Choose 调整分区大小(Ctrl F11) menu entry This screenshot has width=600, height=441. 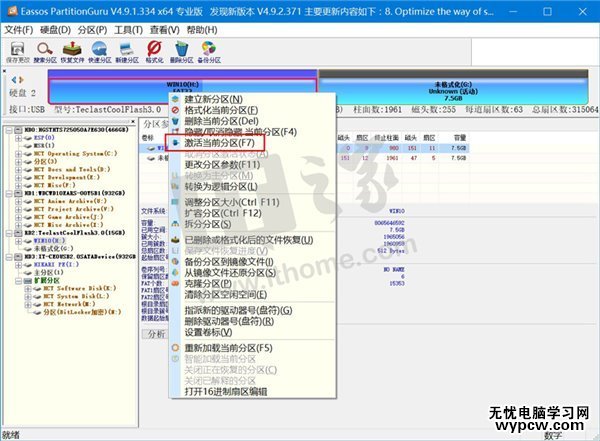pos(253,202)
